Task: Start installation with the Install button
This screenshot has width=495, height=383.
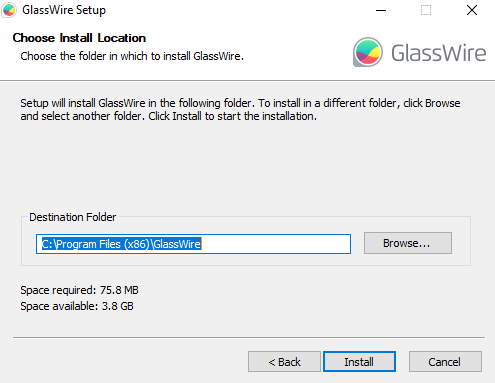Action: click(359, 361)
